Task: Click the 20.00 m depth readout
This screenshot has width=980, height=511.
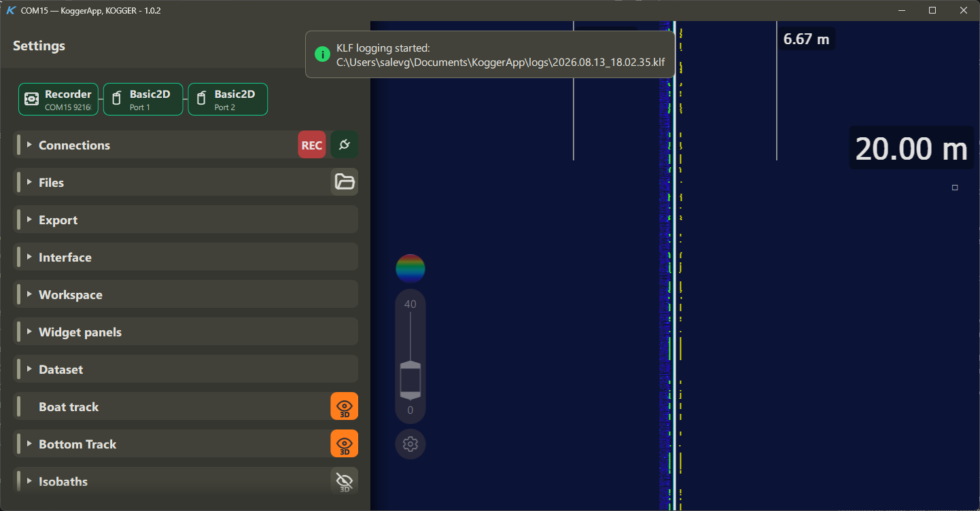Action: (911, 148)
